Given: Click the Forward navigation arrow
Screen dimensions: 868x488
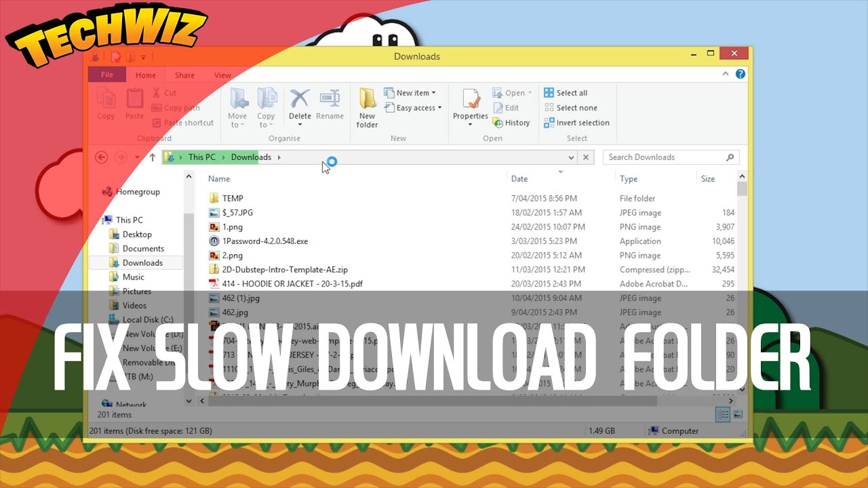Looking at the screenshot, I should tap(121, 157).
